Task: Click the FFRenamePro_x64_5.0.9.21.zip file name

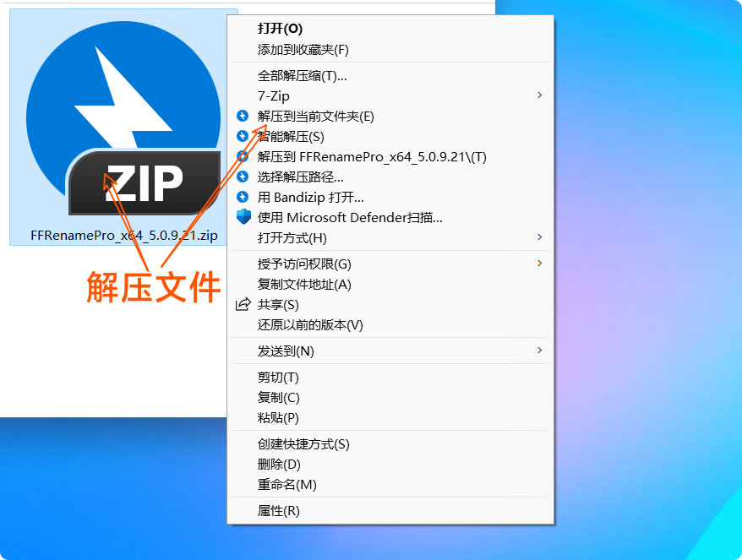Action: 124,236
